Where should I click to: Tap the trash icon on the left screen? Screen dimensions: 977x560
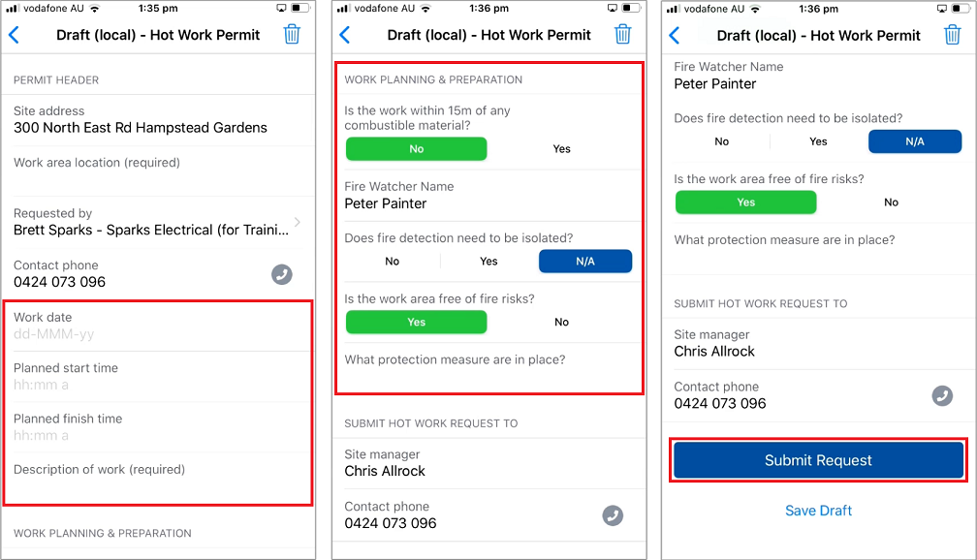pos(293,35)
